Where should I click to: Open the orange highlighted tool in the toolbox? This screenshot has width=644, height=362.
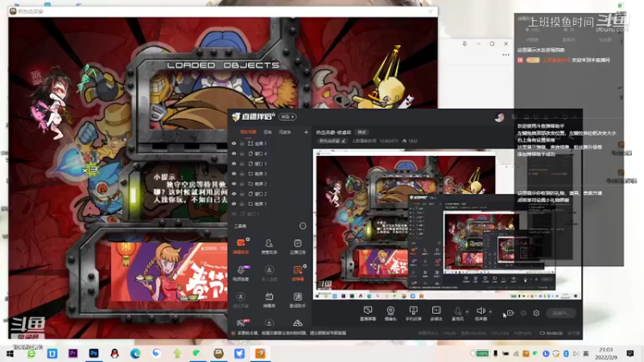pos(297,273)
